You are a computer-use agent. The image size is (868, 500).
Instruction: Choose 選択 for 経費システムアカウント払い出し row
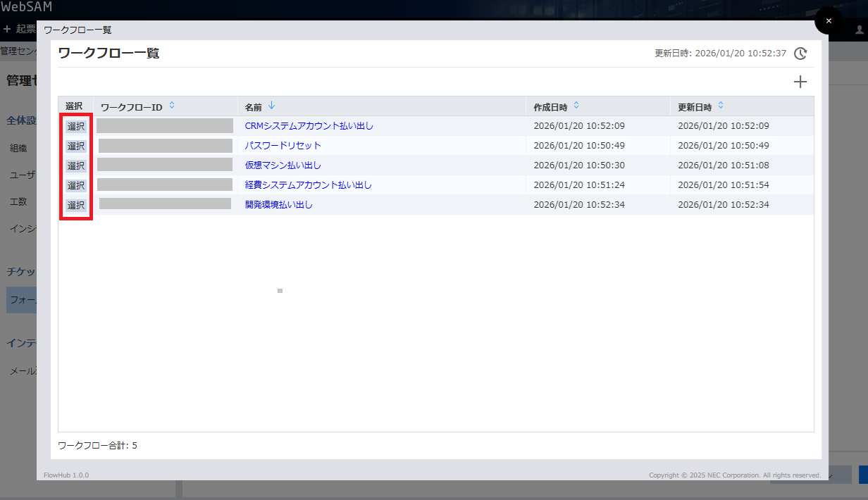76,185
